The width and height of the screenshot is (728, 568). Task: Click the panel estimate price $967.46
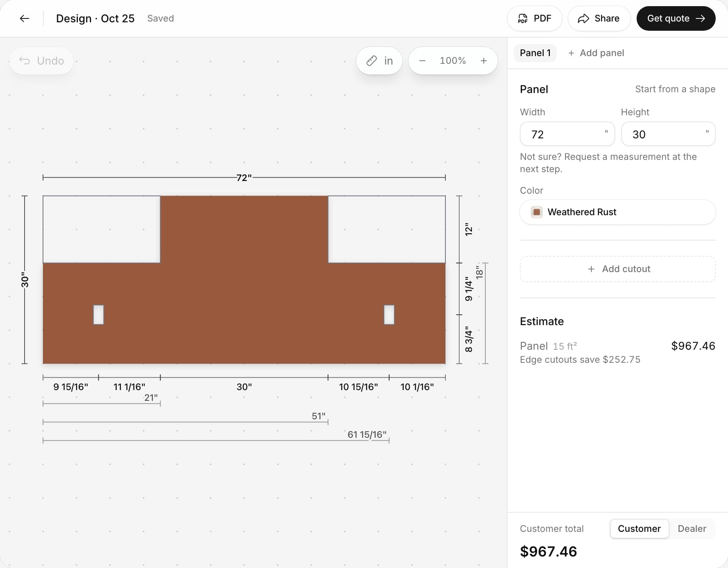coord(693,346)
